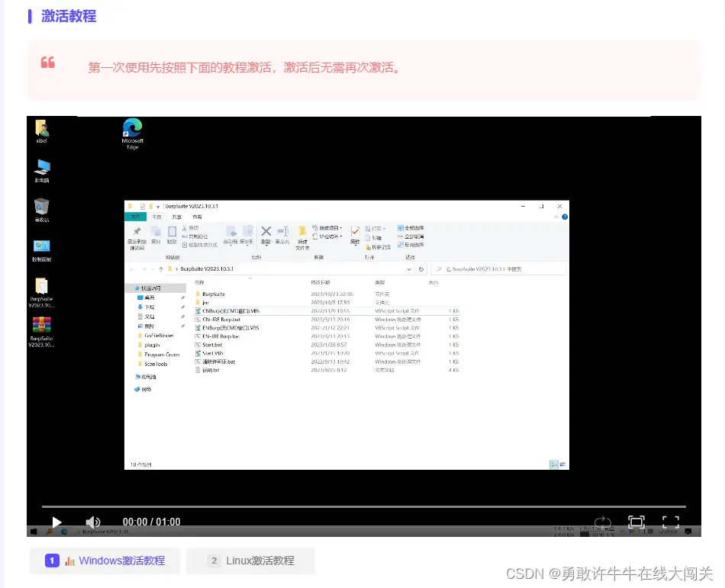Open the 移动到 (Move to) dropdown

pos(230,236)
